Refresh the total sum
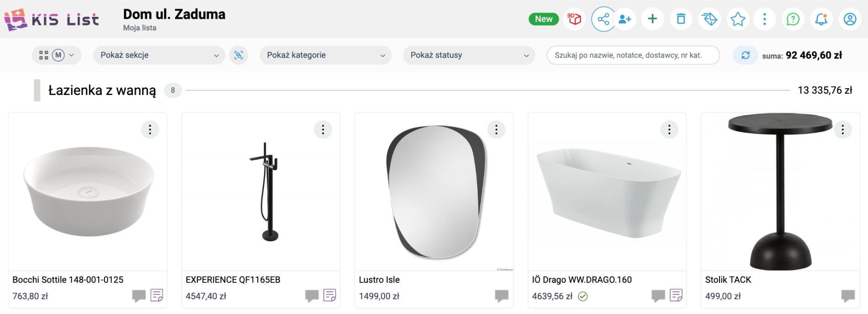Viewport: 868px width, 314px height. click(746, 55)
